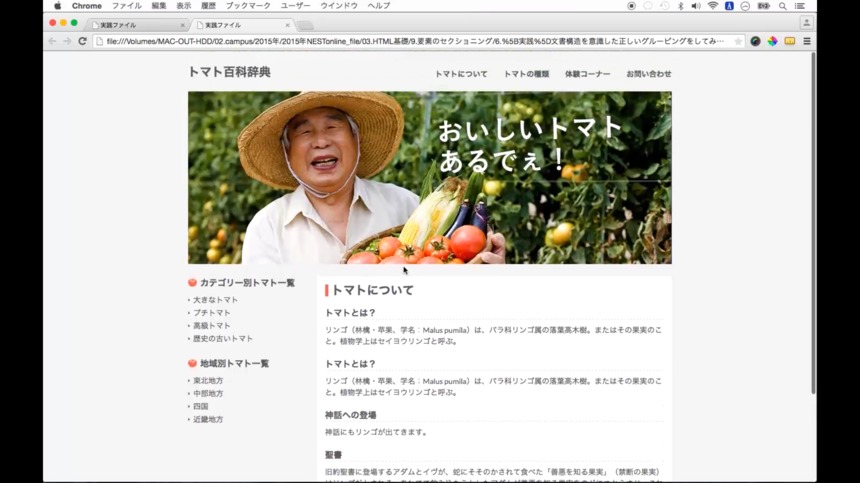The height and width of the screenshot is (483, 860).
Task: Open the yellow ruler extension icon
Action: pos(790,41)
